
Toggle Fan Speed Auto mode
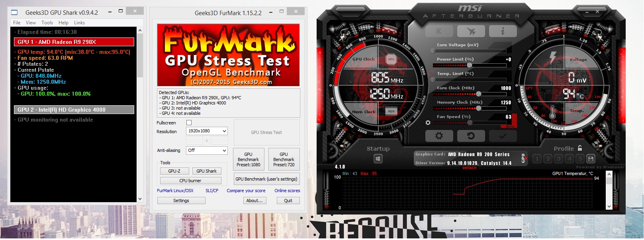510,126
